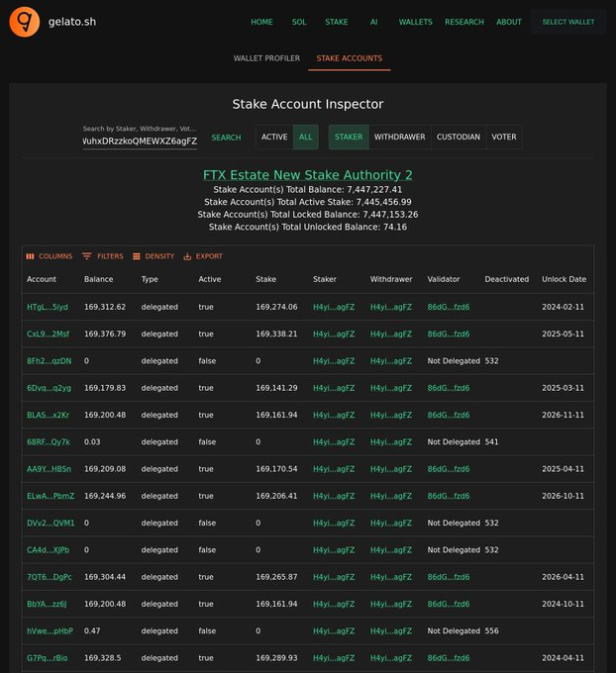The width and height of the screenshot is (616, 673).
Task: Open stake account HTgL...5iyd
Action: tap(48, 307)
